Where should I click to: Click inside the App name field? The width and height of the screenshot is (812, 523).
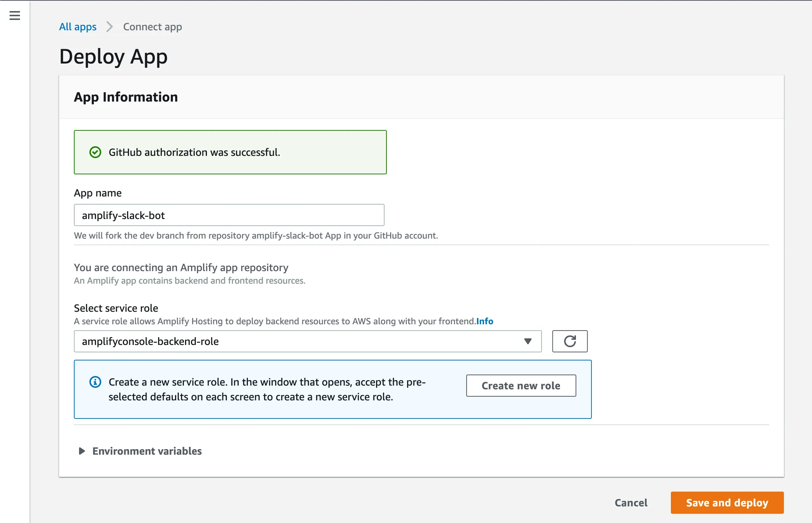coord(229,215)
